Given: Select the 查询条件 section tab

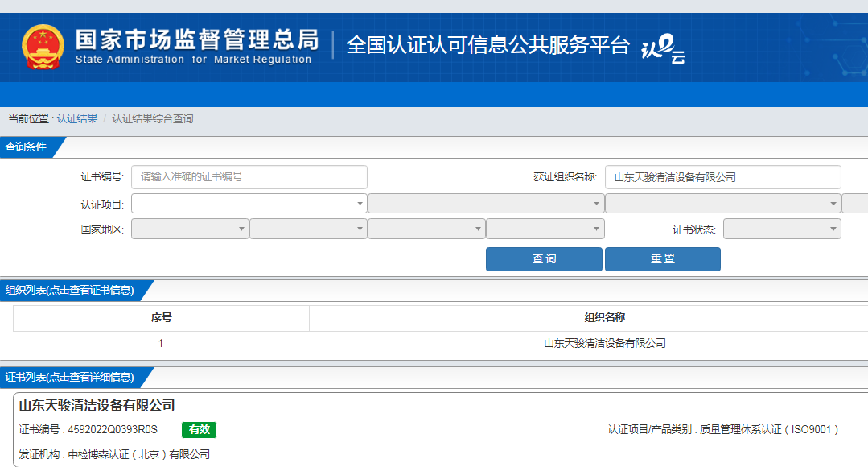Looking at the screenshot, I should [x=27, y=147].
